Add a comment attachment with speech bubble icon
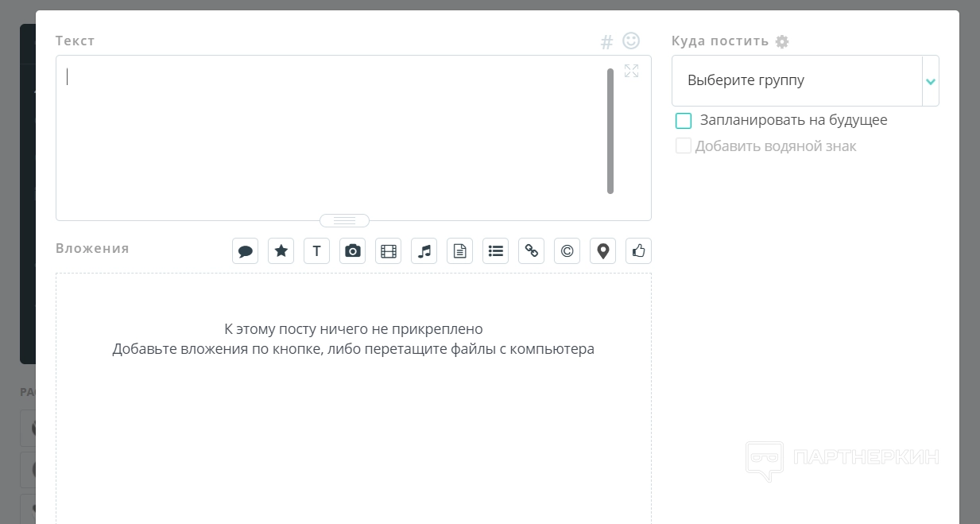Image resolution: width=980 pixels, height=524 pixels. click(246, 251)
